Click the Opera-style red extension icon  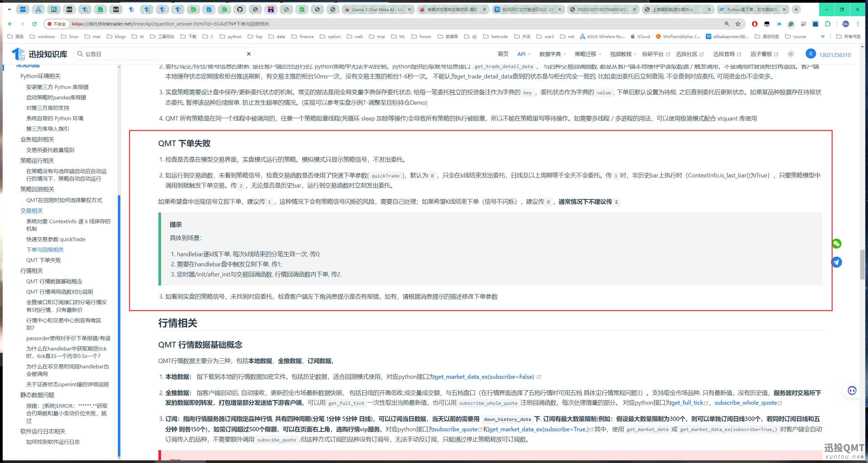[755, 24]
